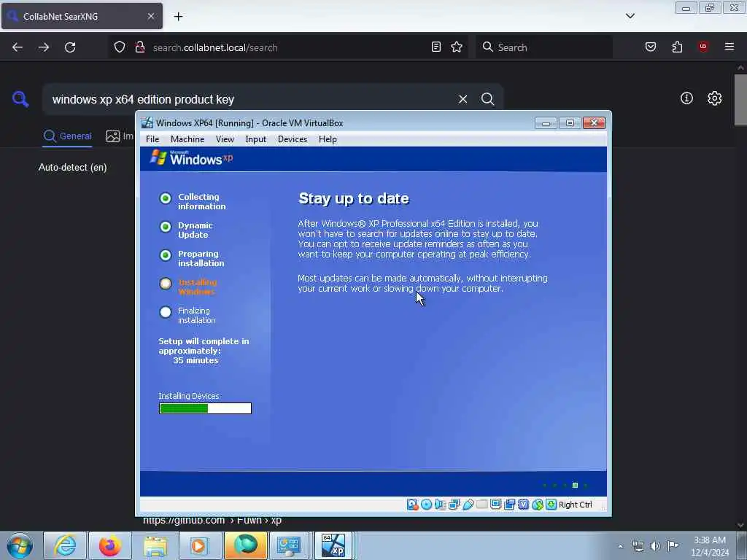The image size is (747, 560).
Task: Click the 'Collecting information' step label
Action: 201,201
